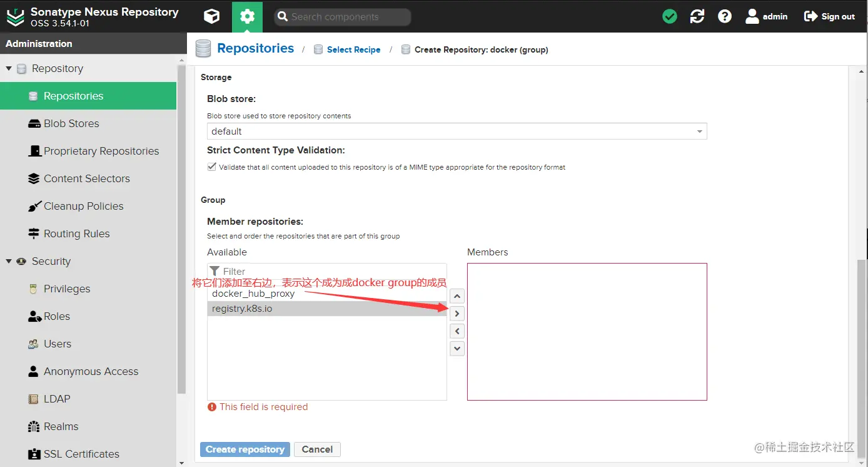
Task: Open the Administration gear icon
Action: (x=247, y=17)
